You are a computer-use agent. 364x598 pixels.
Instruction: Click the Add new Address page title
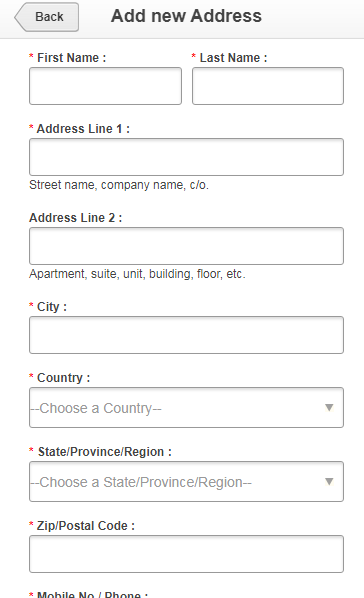[x=186, y=16]
